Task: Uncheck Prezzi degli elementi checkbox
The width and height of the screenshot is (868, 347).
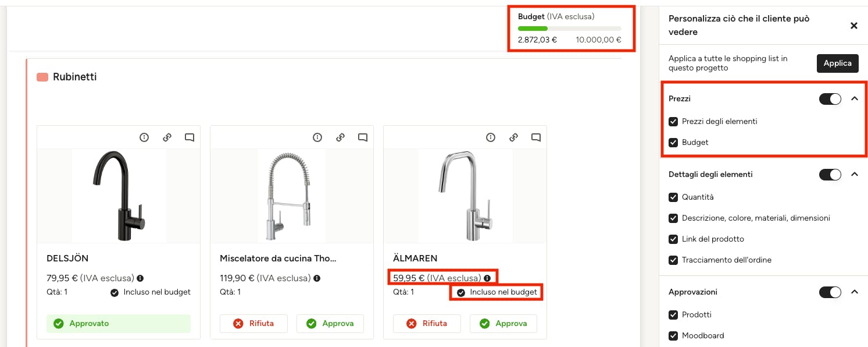Action: (673, 122)
